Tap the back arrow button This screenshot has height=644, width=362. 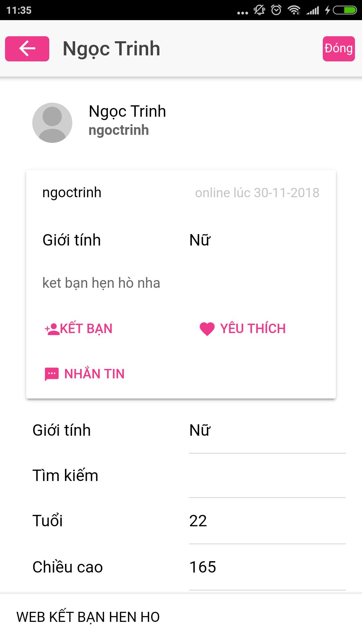27,49
